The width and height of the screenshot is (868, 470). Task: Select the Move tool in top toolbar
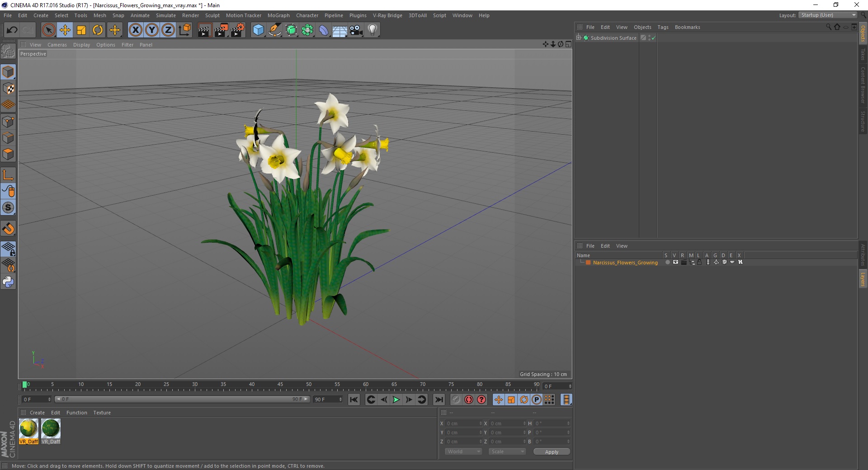coord(65,30)
